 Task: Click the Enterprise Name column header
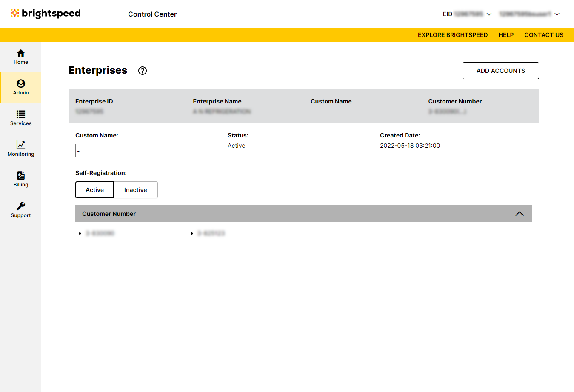coord(217,101)
